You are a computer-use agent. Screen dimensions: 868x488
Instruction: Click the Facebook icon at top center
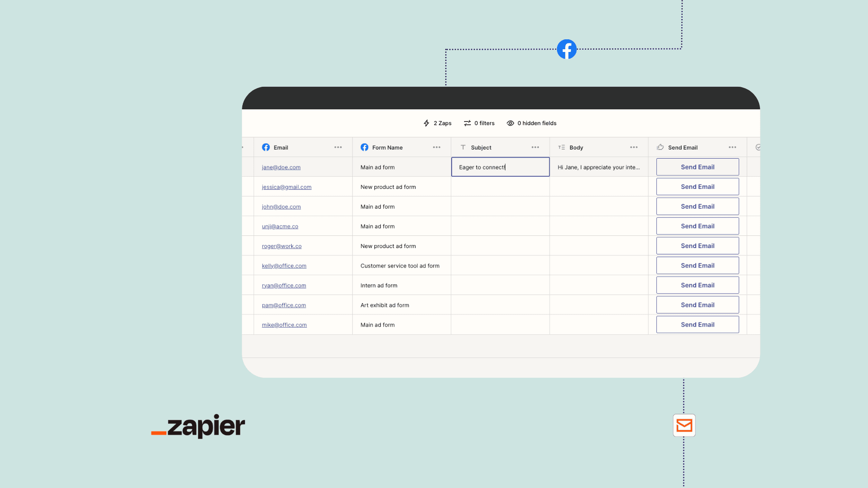[x=566, y=49]
